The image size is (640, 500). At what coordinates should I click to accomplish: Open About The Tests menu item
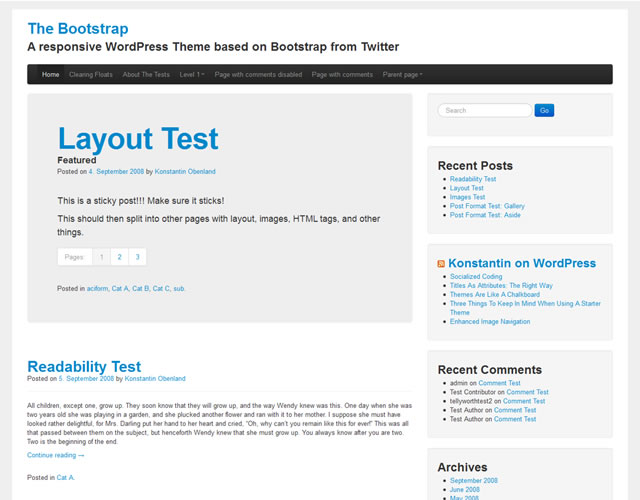click(x=146, y=75)
